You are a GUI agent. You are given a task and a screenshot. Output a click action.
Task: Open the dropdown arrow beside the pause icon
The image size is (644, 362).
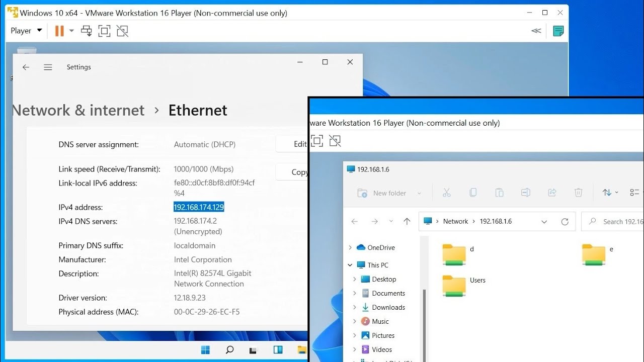(x=71, y=31)
